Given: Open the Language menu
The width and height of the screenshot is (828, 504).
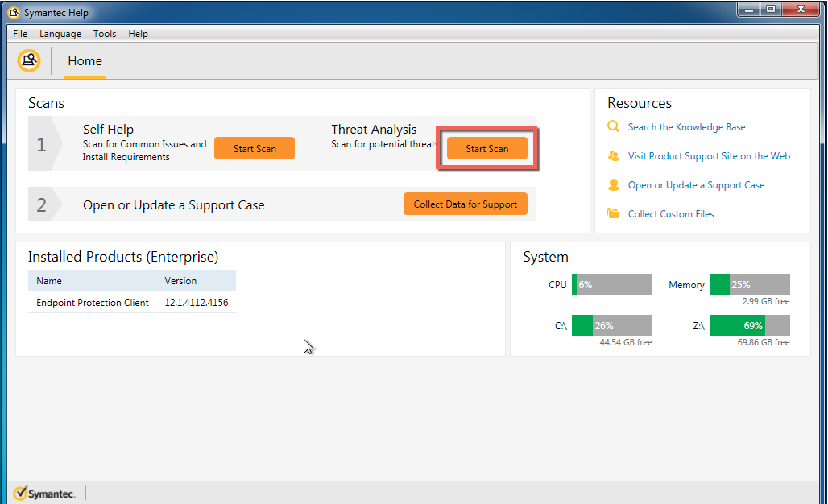Looking at the screenshot, I should [x=60, y=34].
